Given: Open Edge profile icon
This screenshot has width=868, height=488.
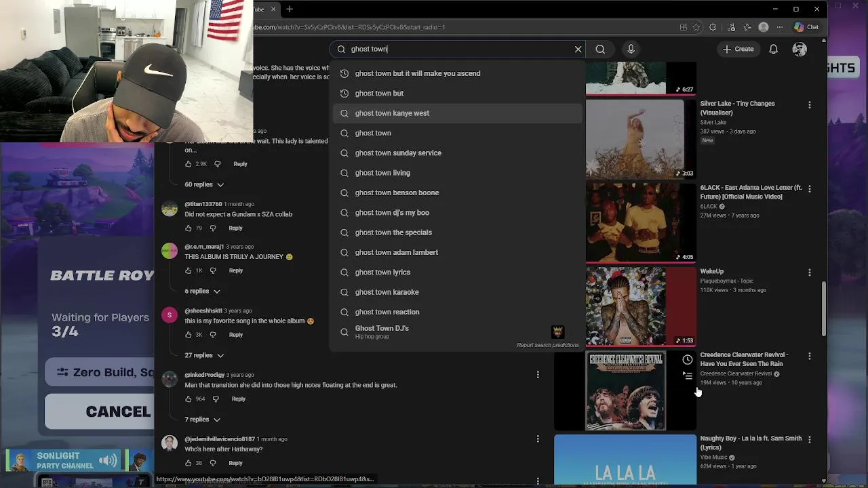Looking at the screenshot, I should pyautogui.click(x=764, y=27).
